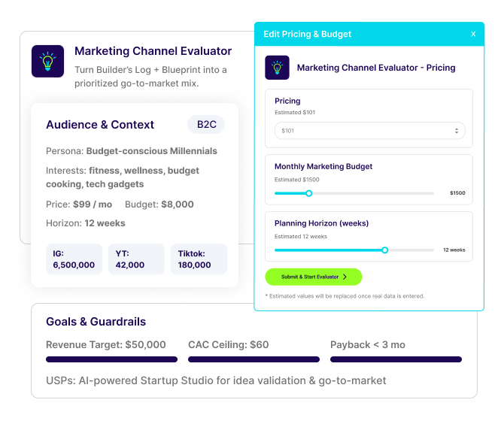Select the IG 6,500,000 follower chip

click(x=74, y=259)
